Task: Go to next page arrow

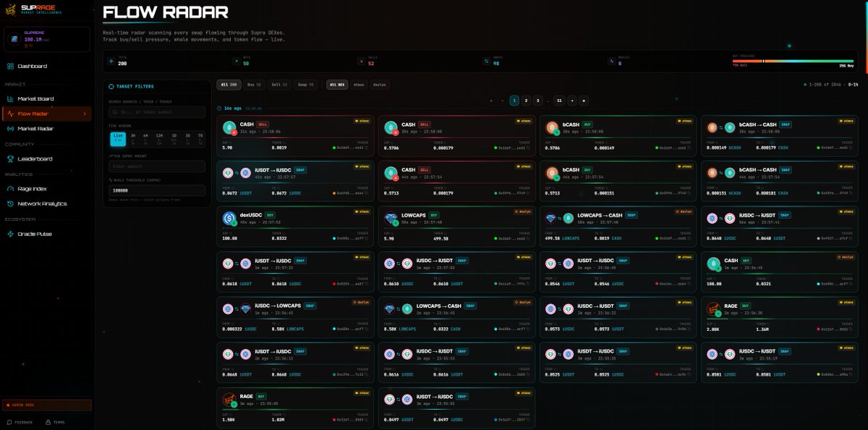Action: point(572,101)
